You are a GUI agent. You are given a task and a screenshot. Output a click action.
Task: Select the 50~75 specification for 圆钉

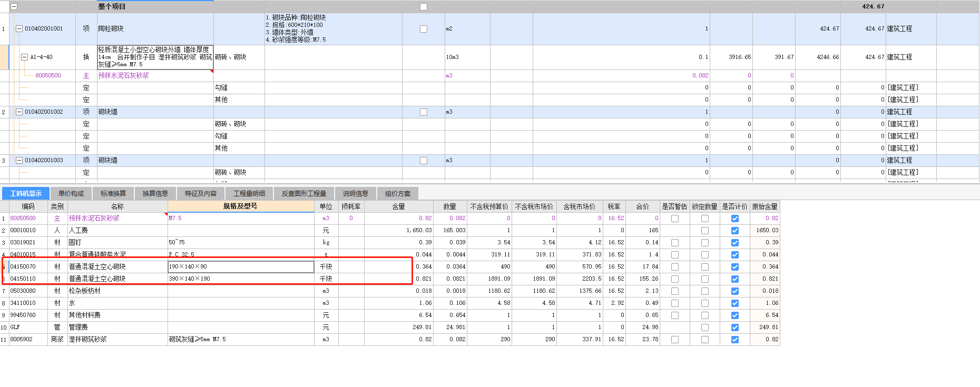[241, 242]
